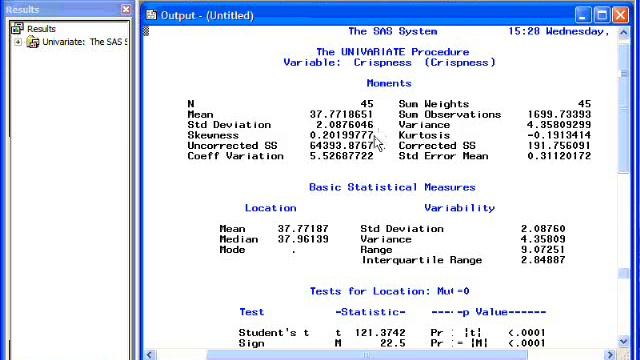This screenshot has width=640, height=360.
Task: Click the Variability column heading
Action: pos(460,208)
